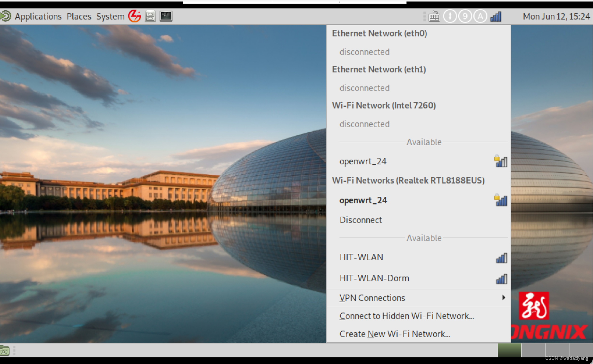593x364 pixels.
Task: Click the circled 9 tray indicator
Action: coord(465,16)
